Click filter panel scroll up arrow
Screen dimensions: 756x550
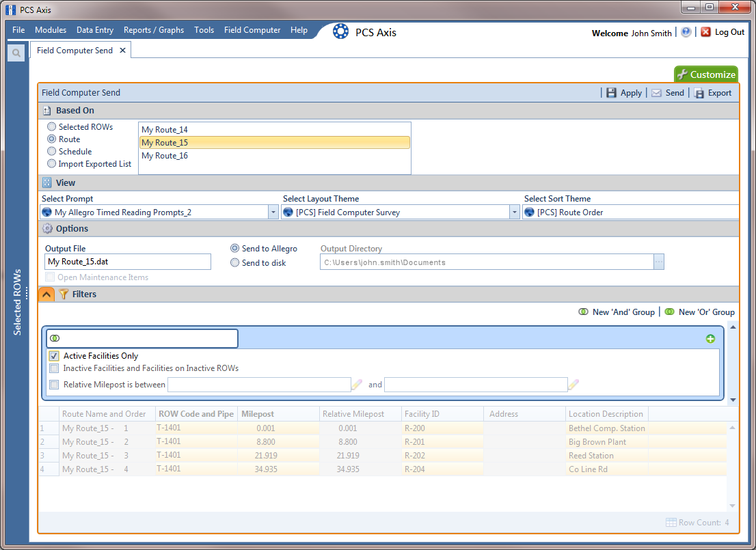click(733, 327)
